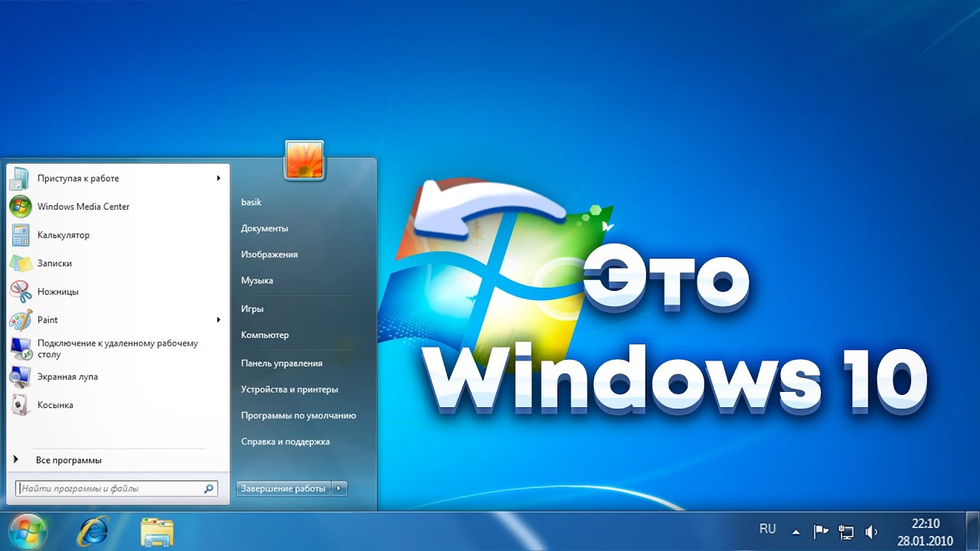Screen dimensions: 980x551
Task: Select the Косынка label text
Action: (x=55, y=405)
